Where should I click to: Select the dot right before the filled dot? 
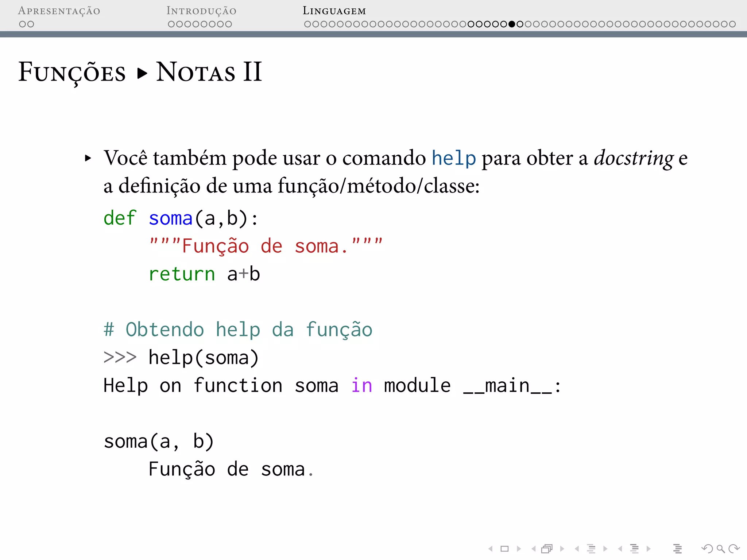504,24
